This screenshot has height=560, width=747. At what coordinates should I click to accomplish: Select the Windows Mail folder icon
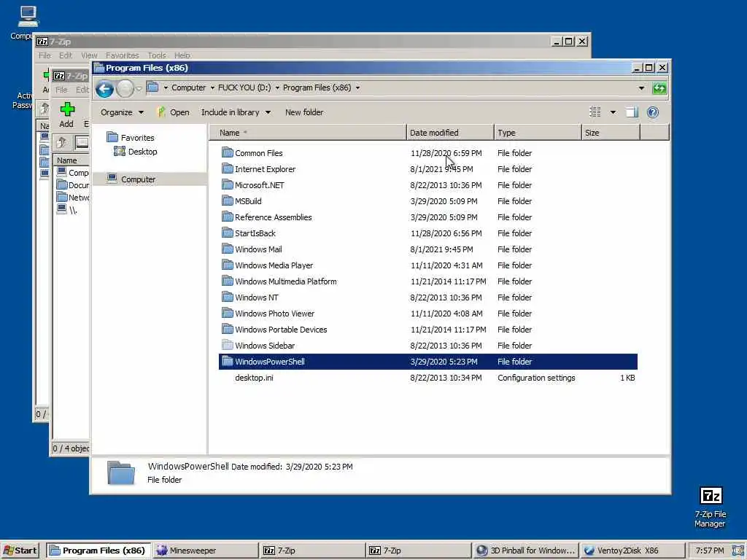[x=228, y=249]
